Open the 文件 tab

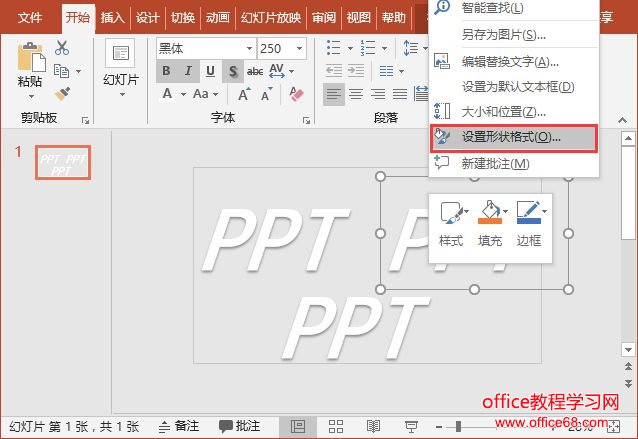click(30, 18)
